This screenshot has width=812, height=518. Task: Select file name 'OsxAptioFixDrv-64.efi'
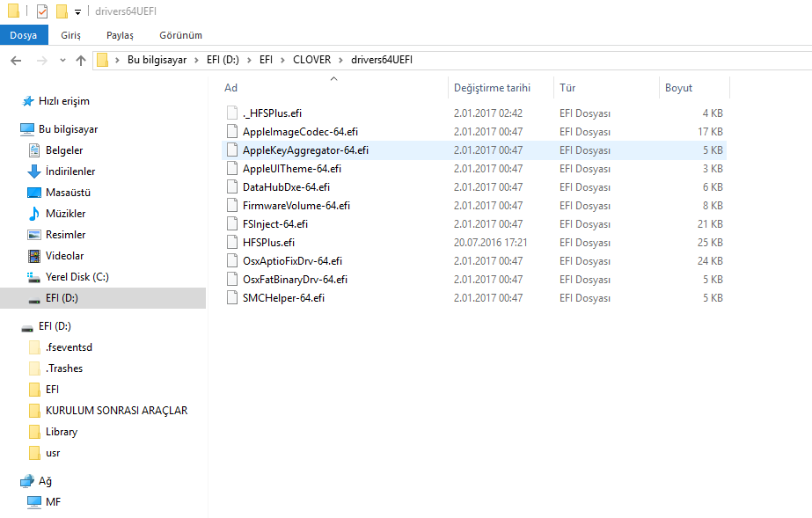[292, 261]
